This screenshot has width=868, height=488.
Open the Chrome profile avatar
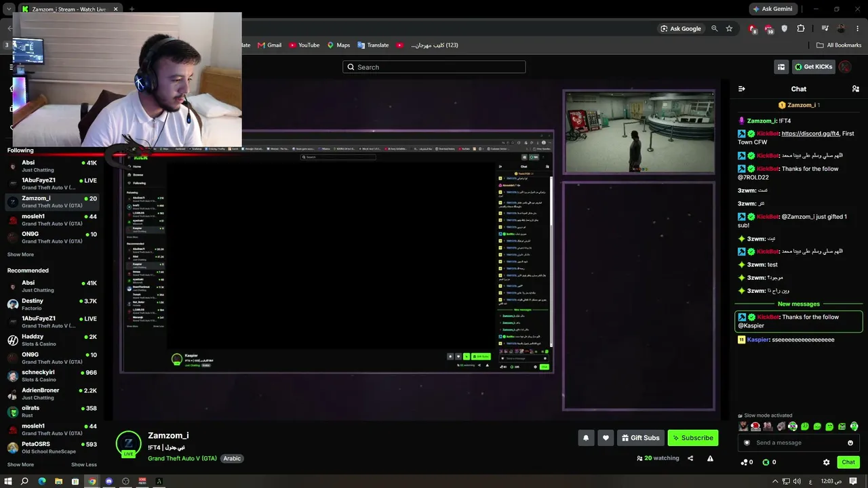pyautogui.click(x=841, y=28)
